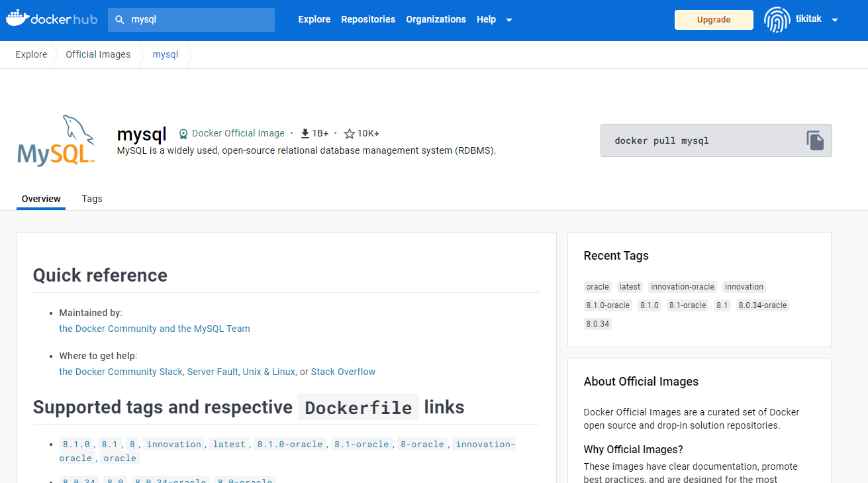Click the 8.1 chip in Recent Tags
Screen dimensions: 868x483
[722, 305]
